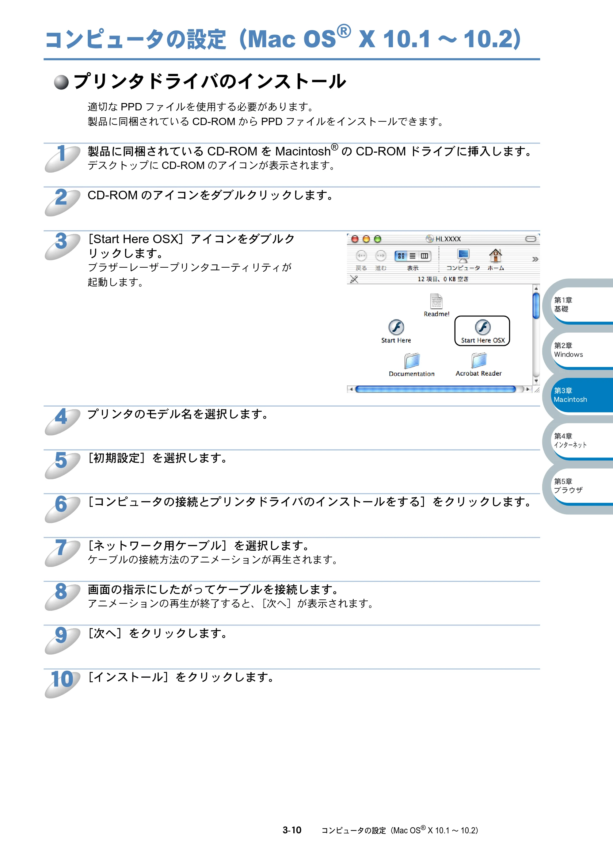613x868 pixels.
Task: Click the vertical scrollbar thumb
Action: pos(536,305)
